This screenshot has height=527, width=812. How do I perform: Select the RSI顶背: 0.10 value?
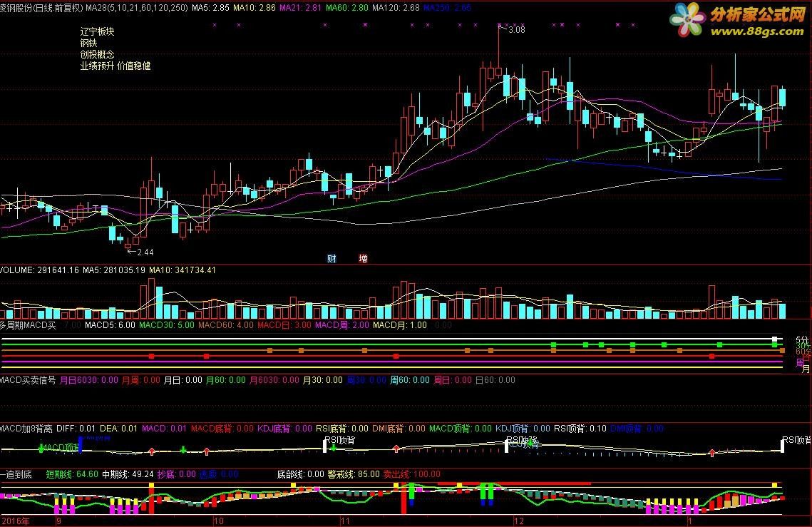tap(580, 429)
